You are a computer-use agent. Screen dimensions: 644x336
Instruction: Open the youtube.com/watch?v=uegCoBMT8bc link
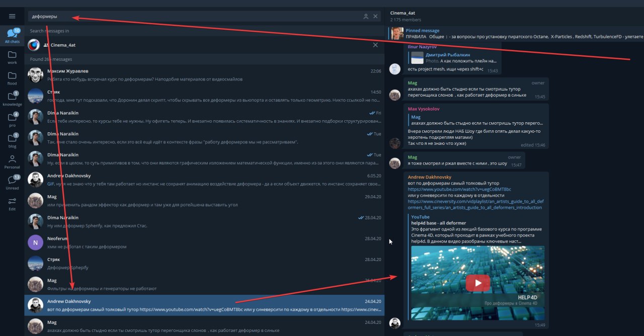click(x=459, y=189)
